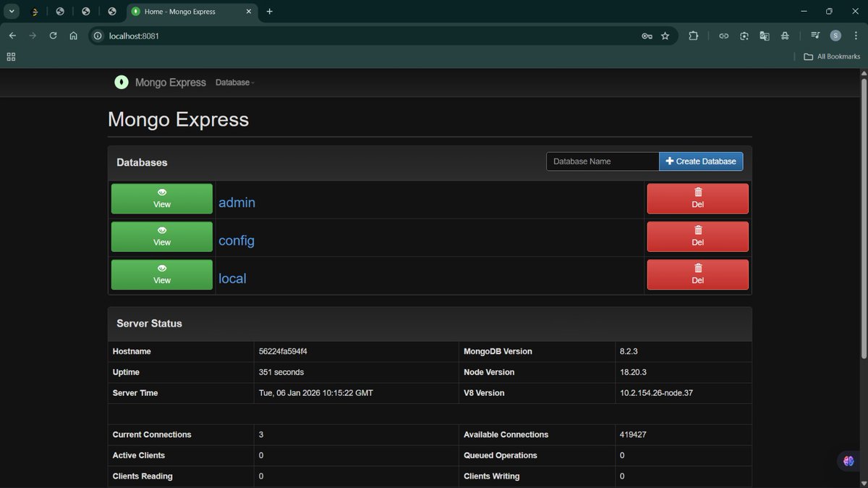Open the config database link
Viewport: 868px width, 488px height.
click(237, 240)
